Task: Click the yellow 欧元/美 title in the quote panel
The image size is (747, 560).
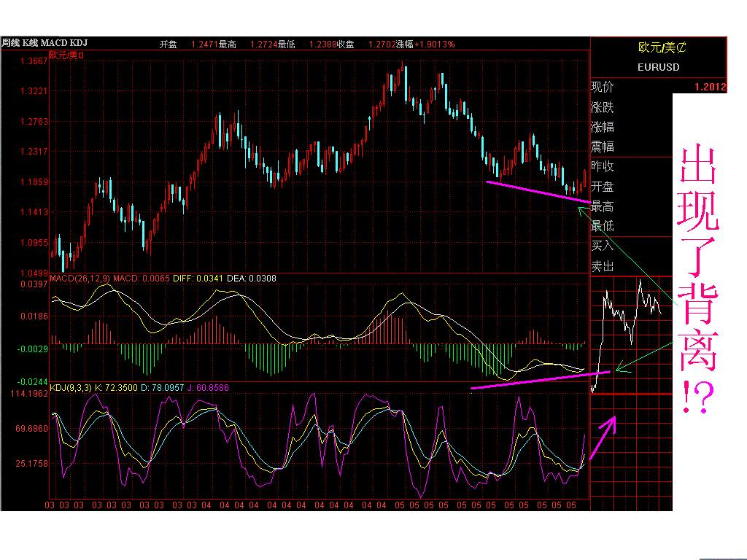Action: (x=662, y=47)
